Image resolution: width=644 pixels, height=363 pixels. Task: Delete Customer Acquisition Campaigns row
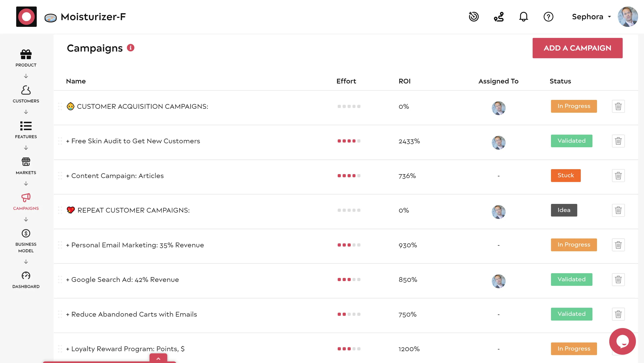pos(618,106)
